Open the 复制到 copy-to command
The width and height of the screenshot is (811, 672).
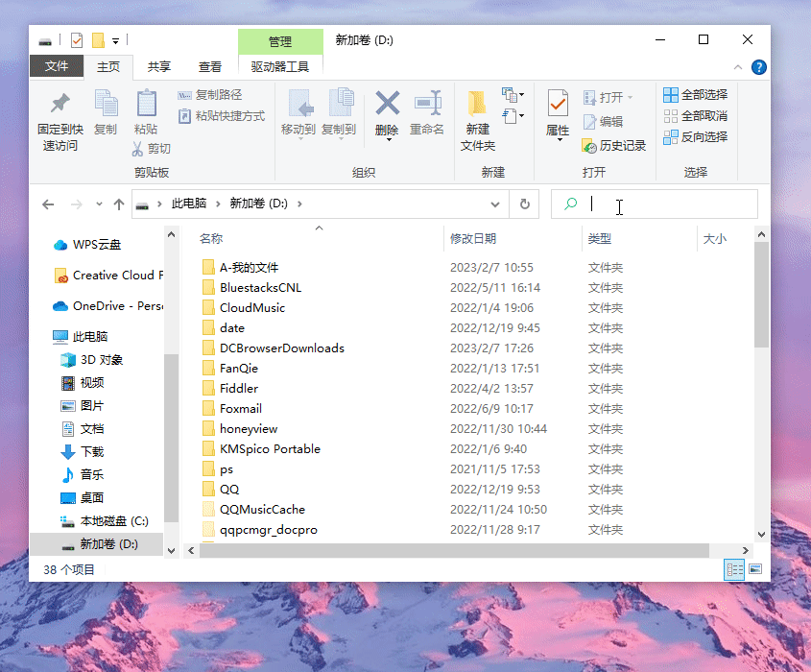click(340, 114)
